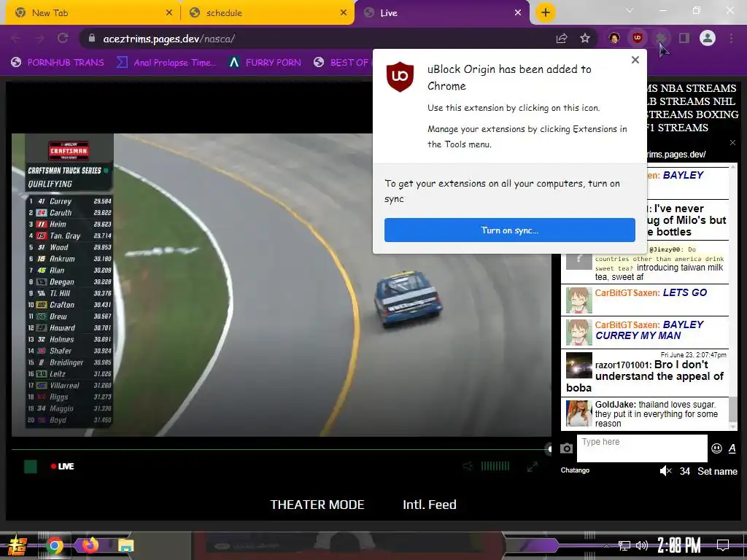This screenshot has width=747, height=560.
Task: Bookmark this page with the star icon
Action: click(x=585, y=39)
